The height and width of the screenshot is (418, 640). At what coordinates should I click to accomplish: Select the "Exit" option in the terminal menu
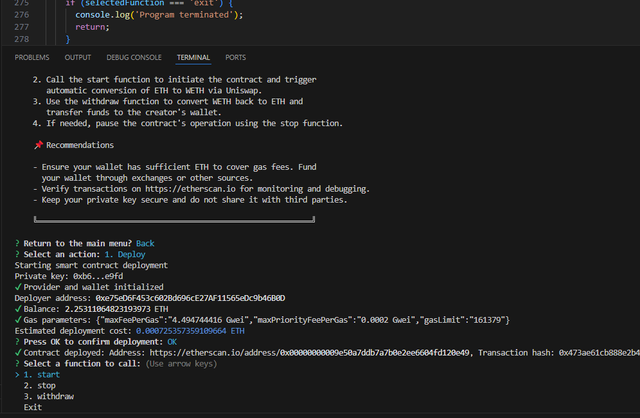pos(33,407)
